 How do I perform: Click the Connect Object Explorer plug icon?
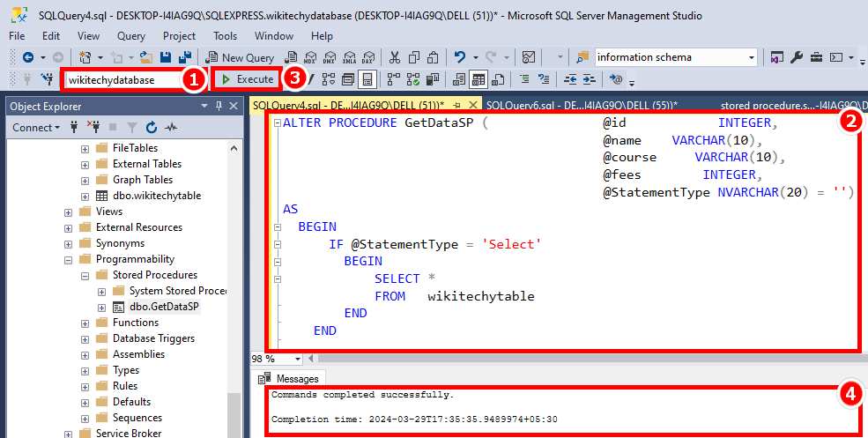point(74,127)
